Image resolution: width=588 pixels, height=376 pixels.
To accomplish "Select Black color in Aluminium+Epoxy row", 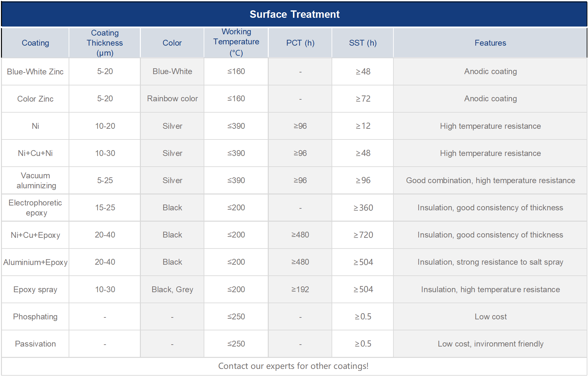I will coord(172,262).
